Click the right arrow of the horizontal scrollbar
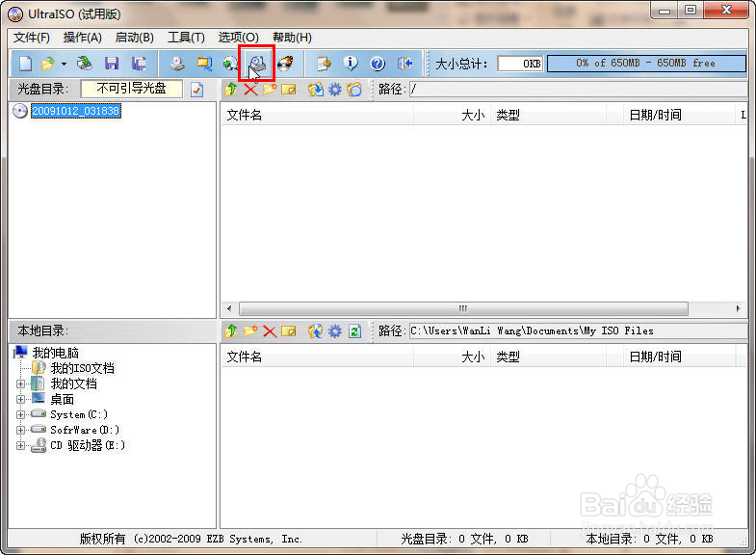 [x=739, y=308]
